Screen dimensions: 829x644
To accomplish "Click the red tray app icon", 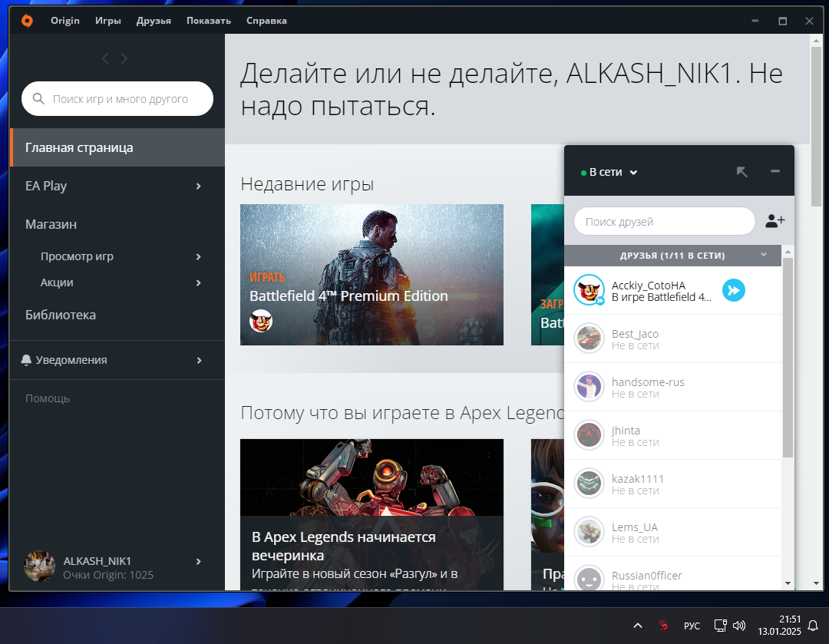I will coord(663,626).
